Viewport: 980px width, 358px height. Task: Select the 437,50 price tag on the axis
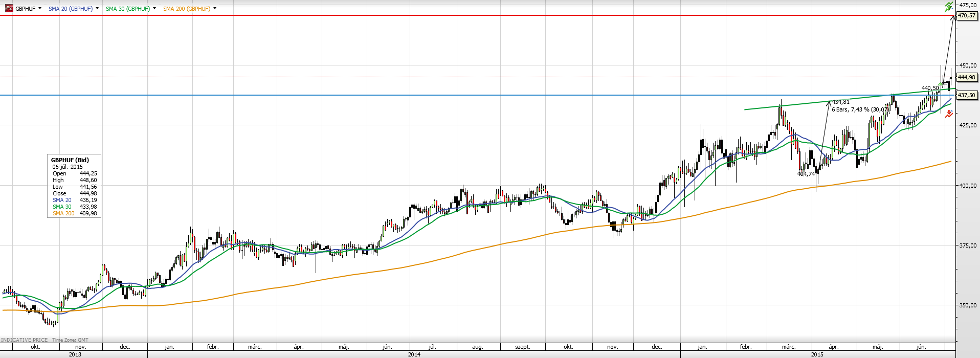click(x=966, y=95)
